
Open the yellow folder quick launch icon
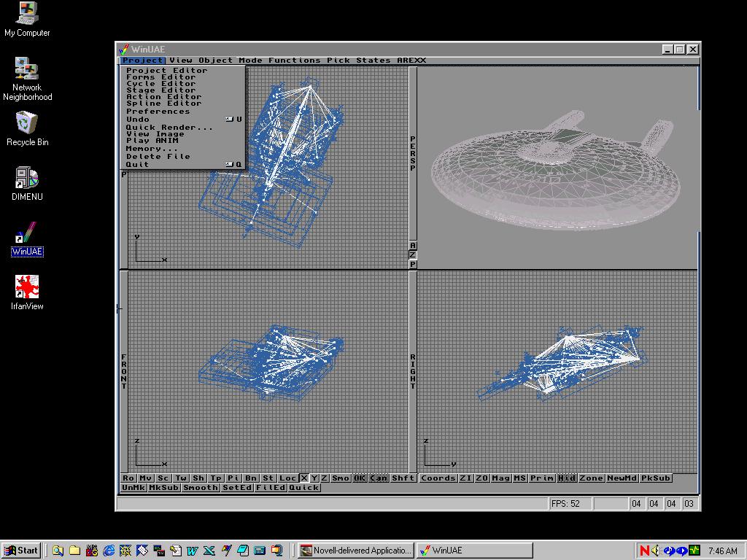coord(75,551)
